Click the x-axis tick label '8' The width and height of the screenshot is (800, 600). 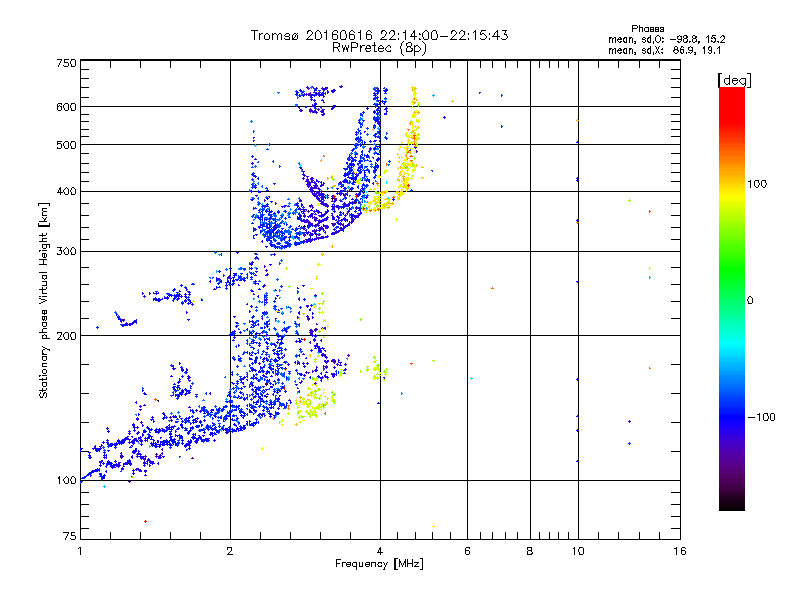(x=530, y=551)
